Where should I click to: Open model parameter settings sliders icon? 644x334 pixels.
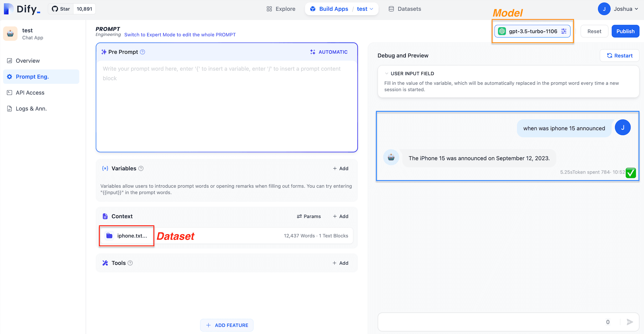(564, 31)
